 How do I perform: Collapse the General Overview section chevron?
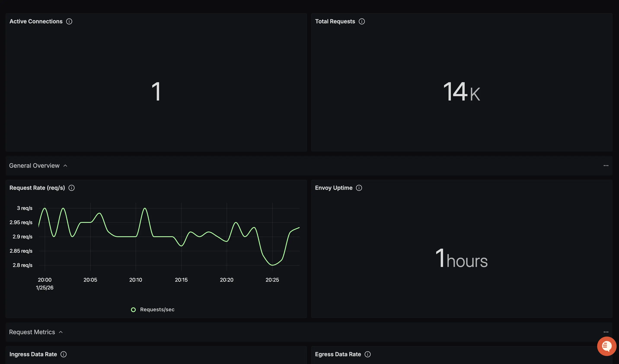(65, 166)
